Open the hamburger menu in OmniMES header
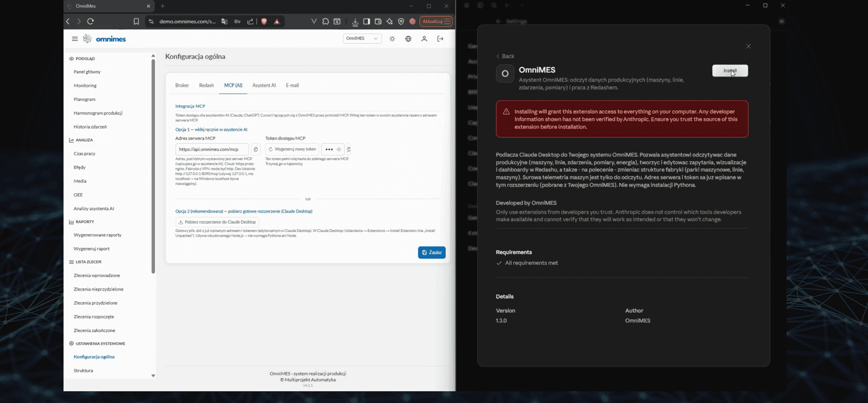The width and height of the screenshot is (868, 403). 75,39
